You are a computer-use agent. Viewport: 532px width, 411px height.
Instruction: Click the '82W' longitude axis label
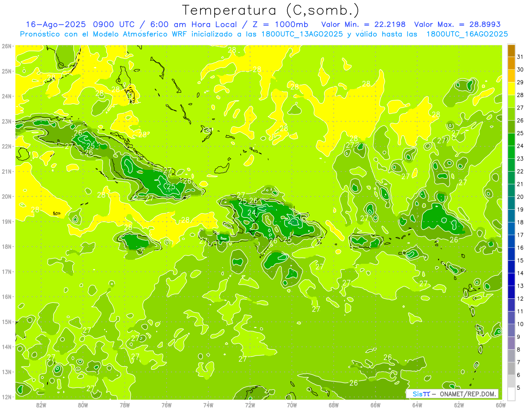(41, 405)
